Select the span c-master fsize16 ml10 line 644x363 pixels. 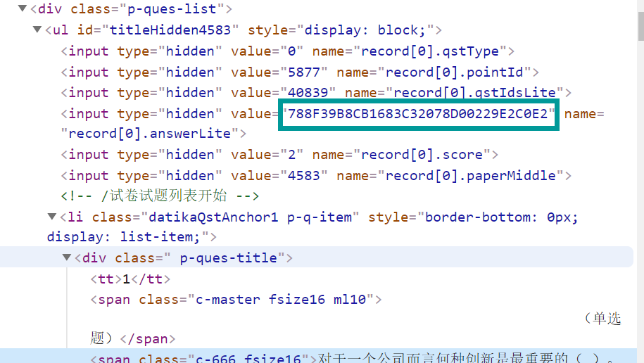coord(236,300)
